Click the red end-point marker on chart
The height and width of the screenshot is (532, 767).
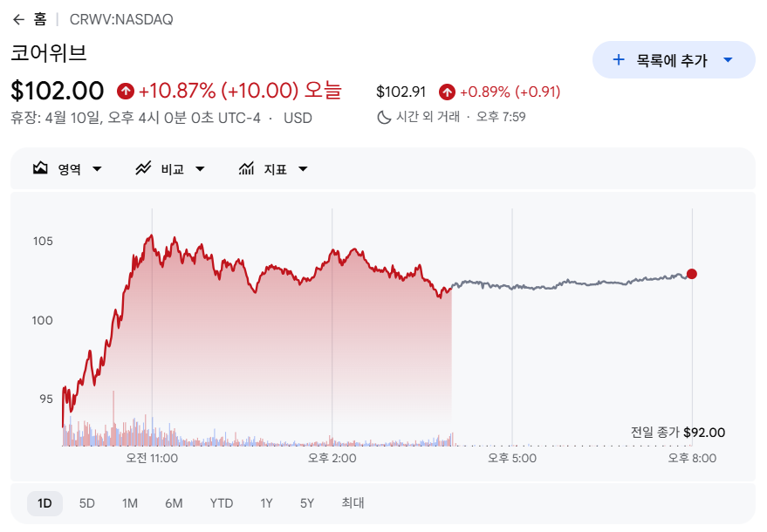pos(692,274)
